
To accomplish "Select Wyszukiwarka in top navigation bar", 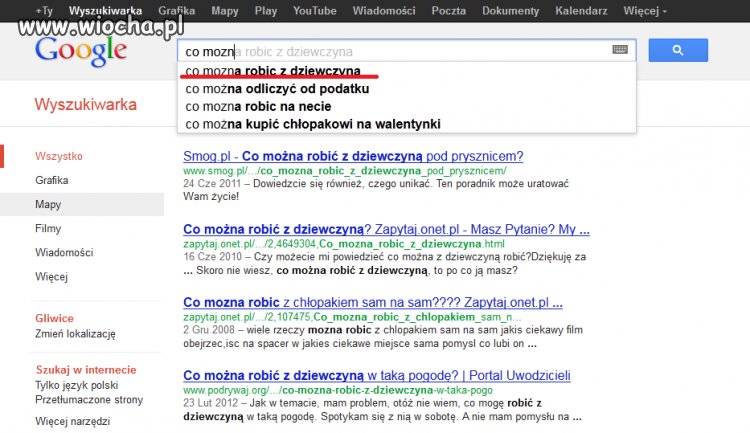I will click(x=105, y=11).
